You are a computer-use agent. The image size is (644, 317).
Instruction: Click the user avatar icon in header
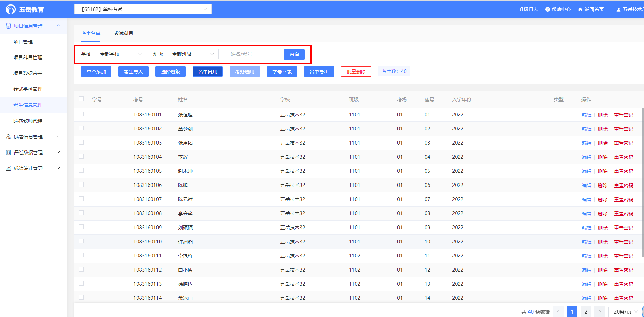click(619, 10)
